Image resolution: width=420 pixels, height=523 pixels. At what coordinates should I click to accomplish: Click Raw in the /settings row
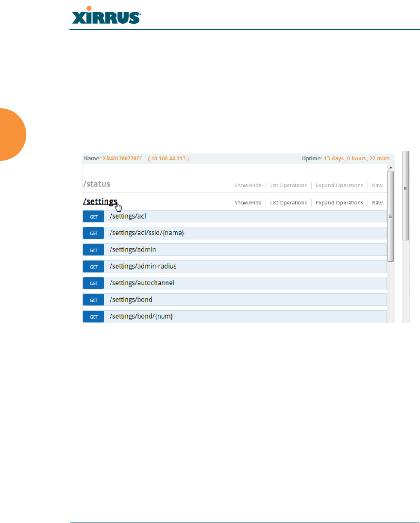[x=377, y=202]
